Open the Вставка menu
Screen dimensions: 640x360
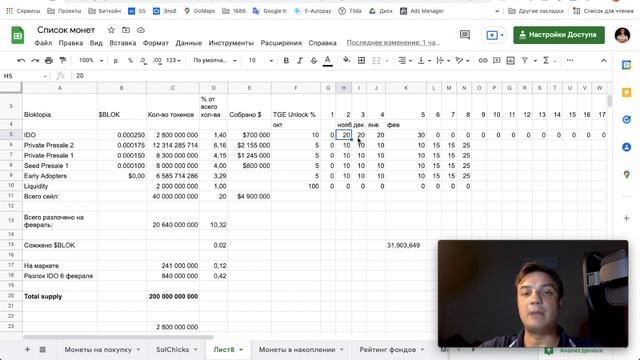[x=122, y=43]
